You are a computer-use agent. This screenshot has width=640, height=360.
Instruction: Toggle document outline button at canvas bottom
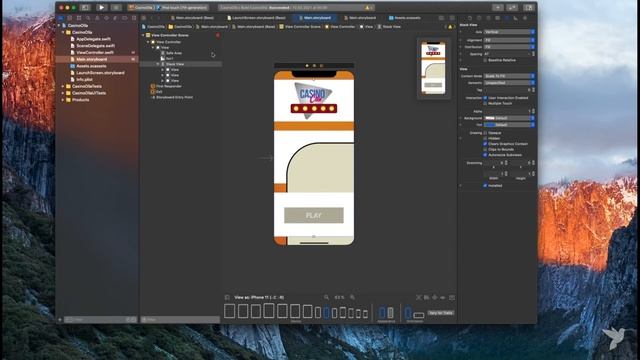pos(227,298)
